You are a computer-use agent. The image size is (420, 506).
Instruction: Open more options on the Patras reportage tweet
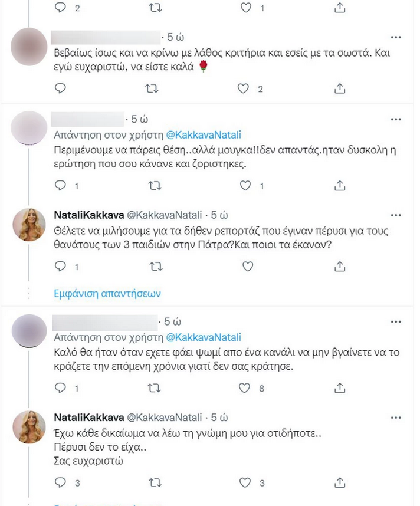(395, 213)
